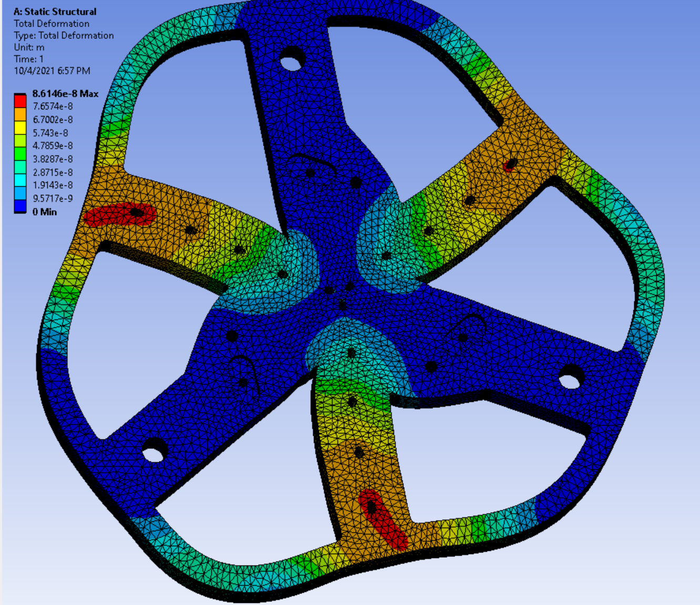
Task: Select the '4.7859e-8' legend value
Action: [53, 146]
